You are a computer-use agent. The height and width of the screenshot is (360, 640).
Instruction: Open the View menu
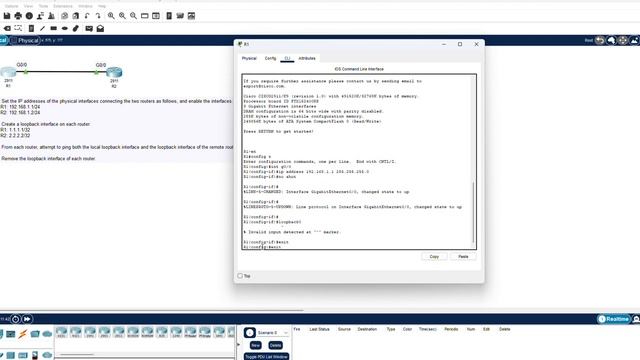click(28, 6)
